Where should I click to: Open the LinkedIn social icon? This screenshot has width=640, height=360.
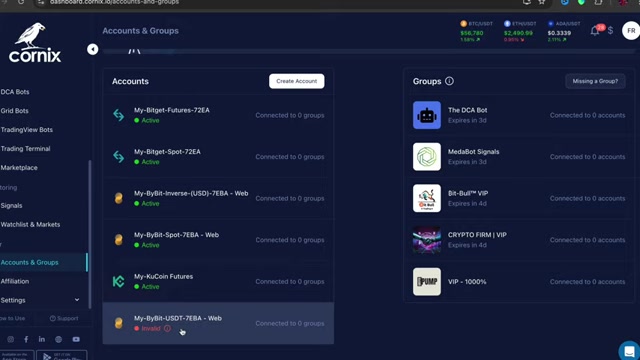tap(42, 339)
